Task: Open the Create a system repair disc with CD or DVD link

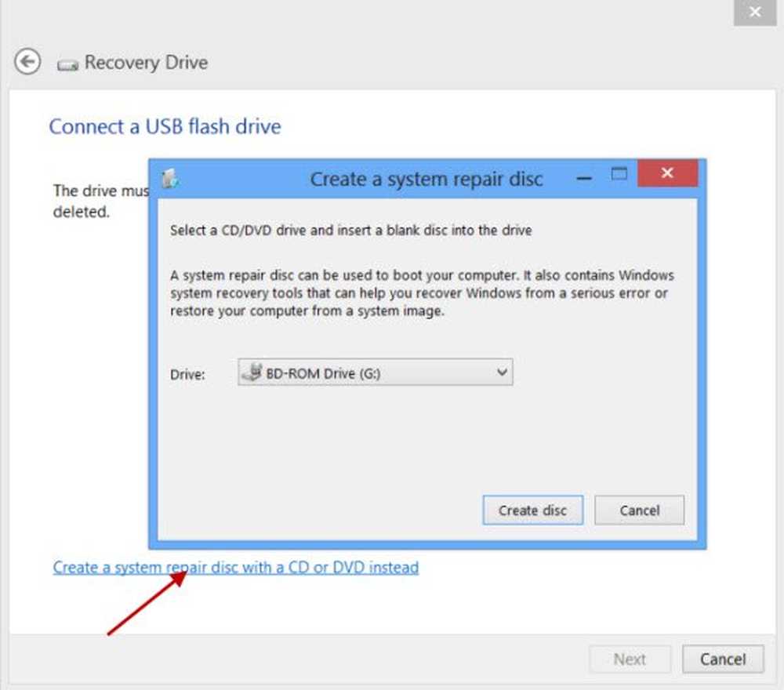Action: 236,568
